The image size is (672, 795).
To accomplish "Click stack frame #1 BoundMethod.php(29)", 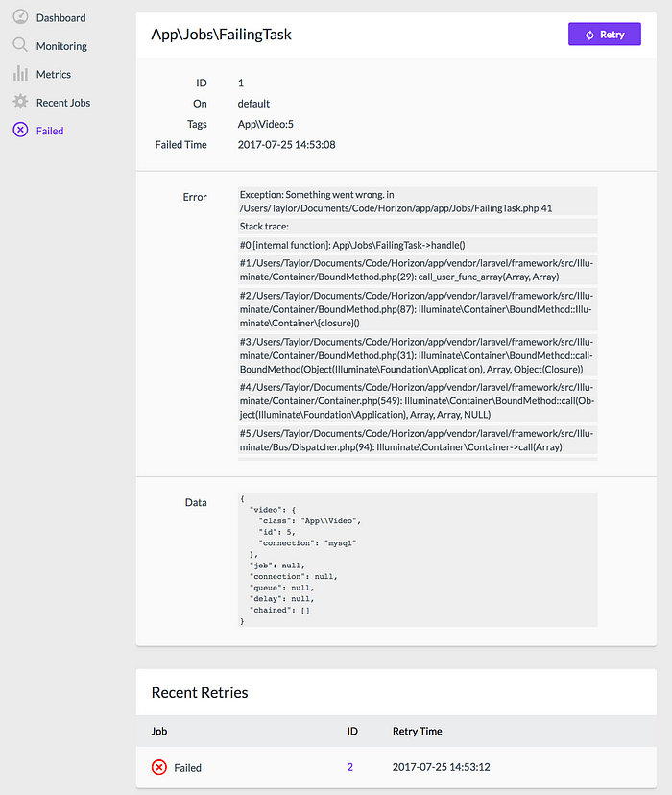I will [418, 270].
